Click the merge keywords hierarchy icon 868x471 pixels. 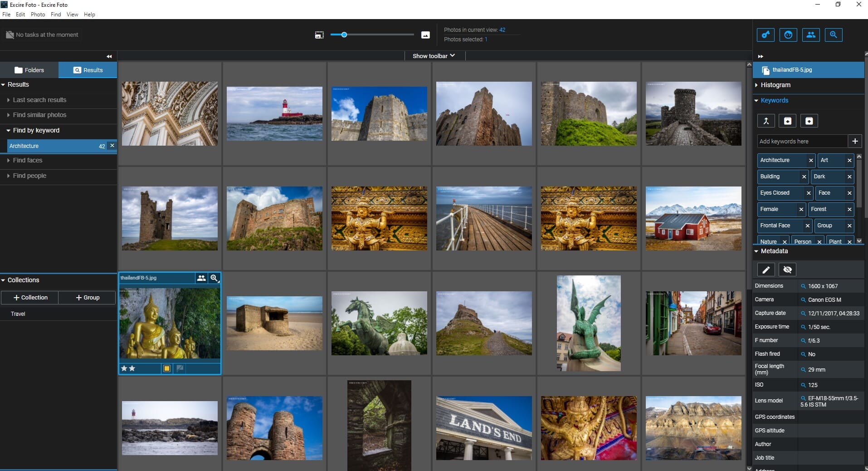766,121
